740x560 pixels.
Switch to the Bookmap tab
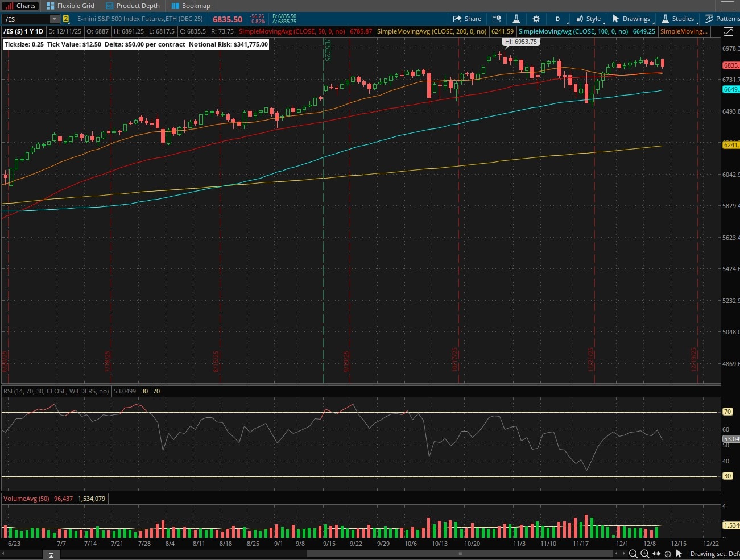pos(191,6)
